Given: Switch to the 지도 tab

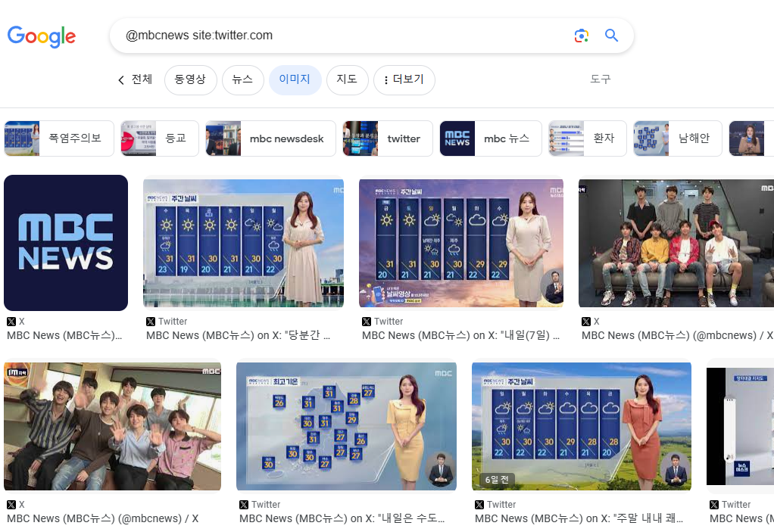Looking at the screenshot, I should [x=347, y=80].
